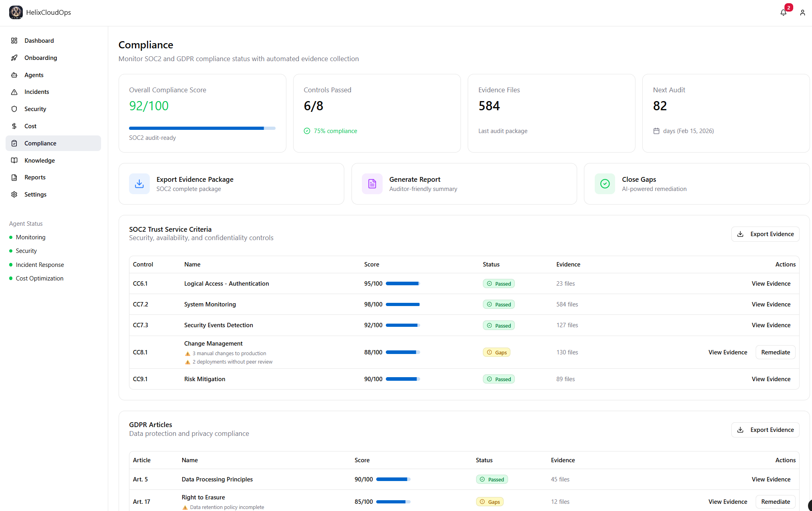This screenshot has height=511, width=812.
Task: Go to the Incidents page
Action: (x=37, y=92)
